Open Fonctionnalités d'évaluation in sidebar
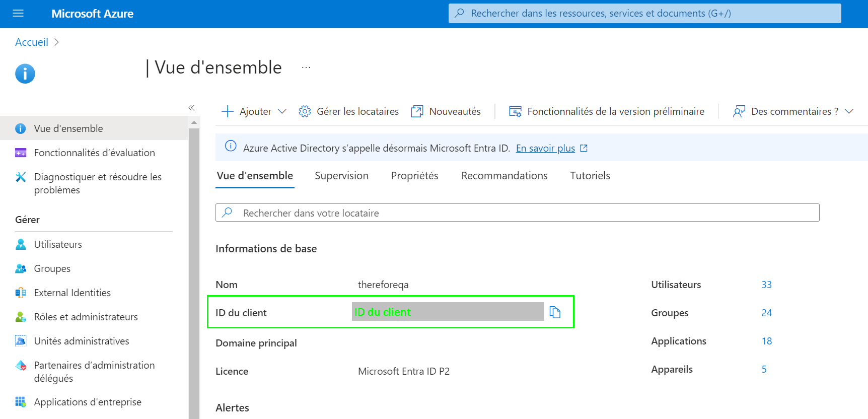This screenshot has height=419, width=868. pyautogui.click(x=94, y=153)
